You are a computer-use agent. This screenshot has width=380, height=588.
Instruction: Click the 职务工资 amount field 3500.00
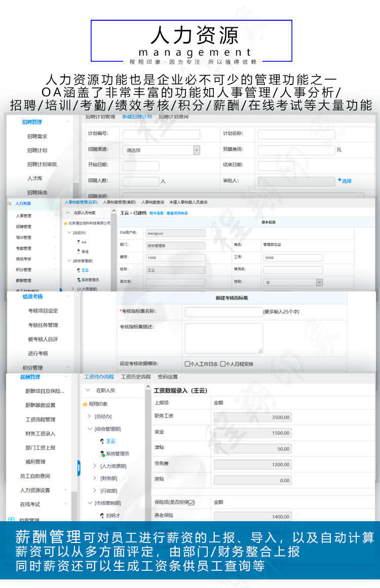(x=253, y=417)
